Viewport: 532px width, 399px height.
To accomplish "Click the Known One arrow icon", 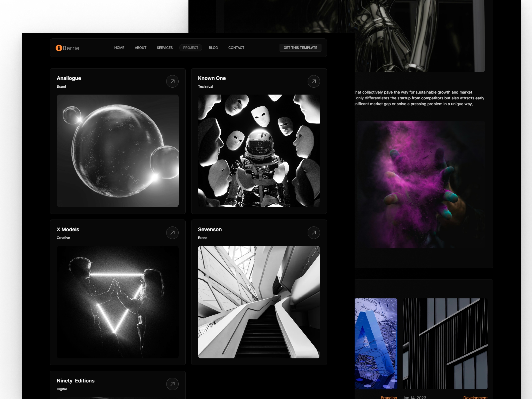I will (314, 82).
